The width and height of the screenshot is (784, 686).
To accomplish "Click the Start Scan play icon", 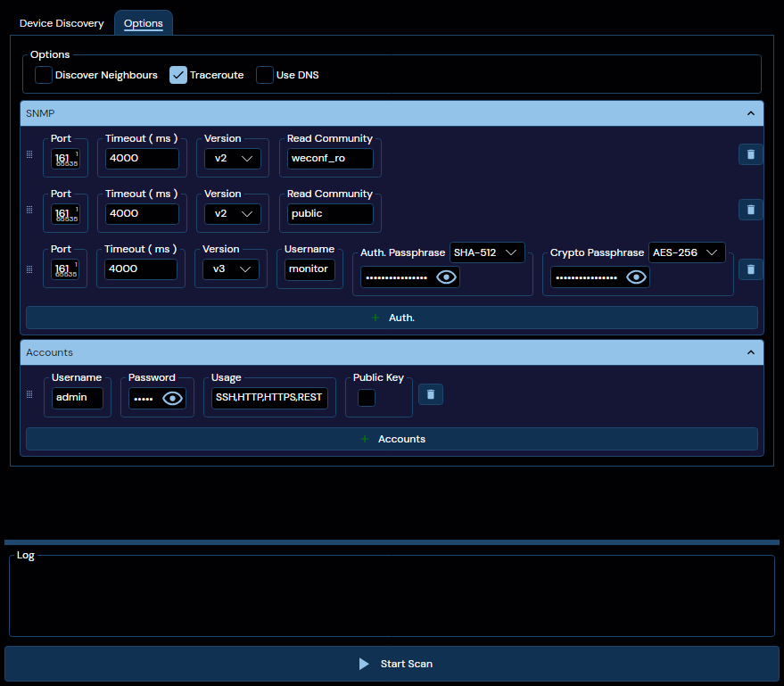I will tap(364, 664).
